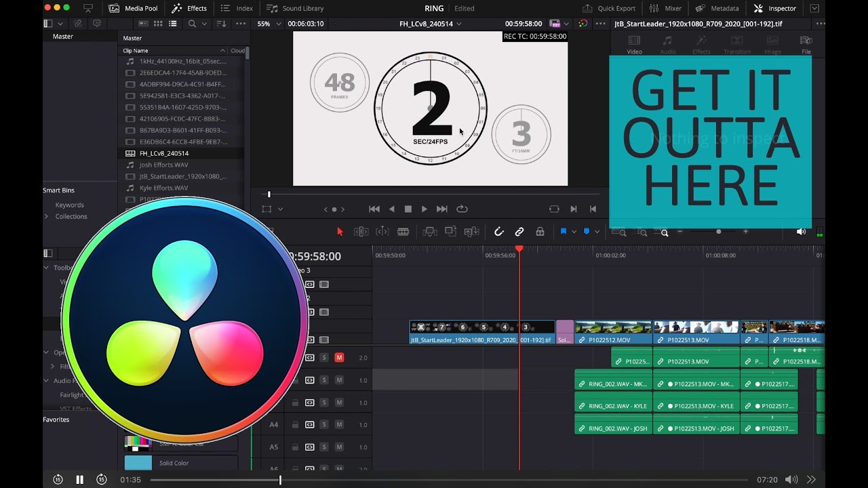Mute the monitor speaker volume icon

pos(801,232)
